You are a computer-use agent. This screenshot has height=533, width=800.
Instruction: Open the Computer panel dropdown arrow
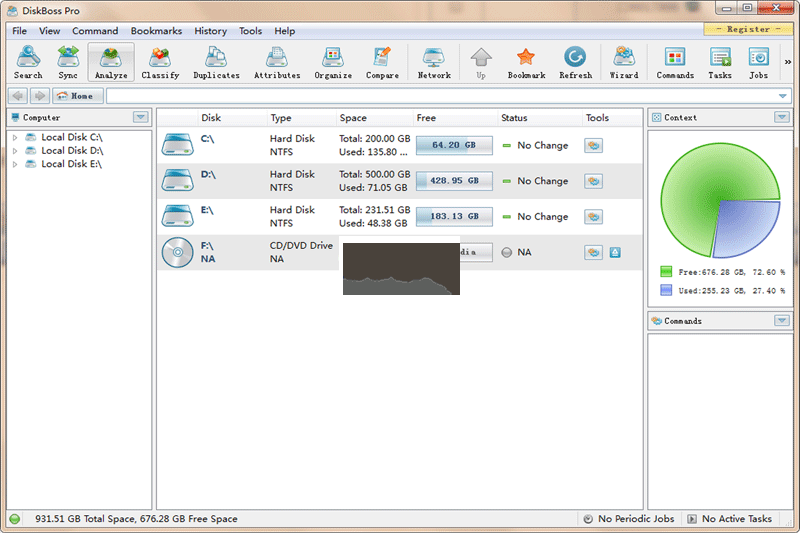(141, 117)
